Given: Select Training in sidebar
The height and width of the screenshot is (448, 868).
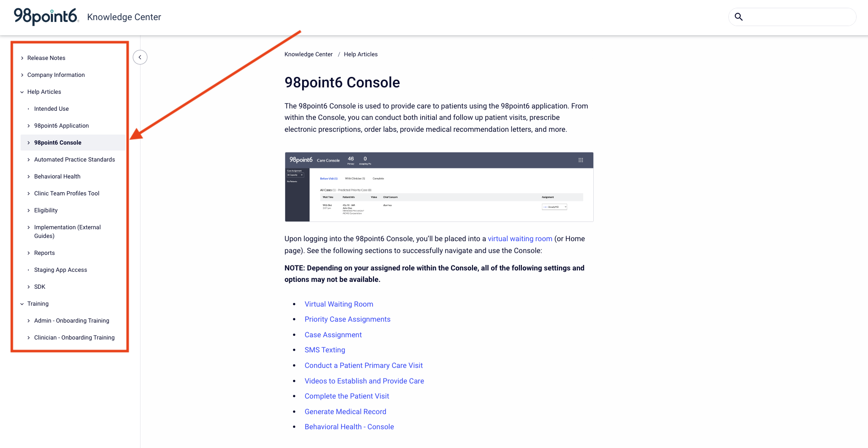Looking at the screenshot, I should pos(38,304).
